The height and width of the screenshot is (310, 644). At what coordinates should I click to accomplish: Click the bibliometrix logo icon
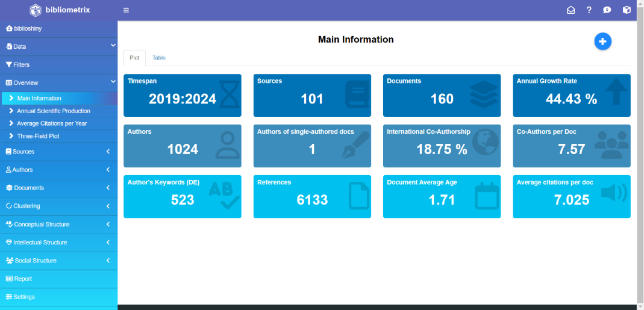(36, 10)
